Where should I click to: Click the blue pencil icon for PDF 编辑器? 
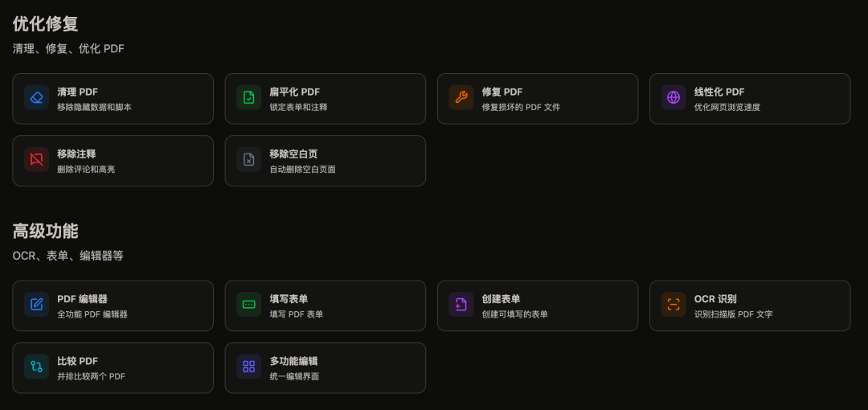[x=36, y=305]
